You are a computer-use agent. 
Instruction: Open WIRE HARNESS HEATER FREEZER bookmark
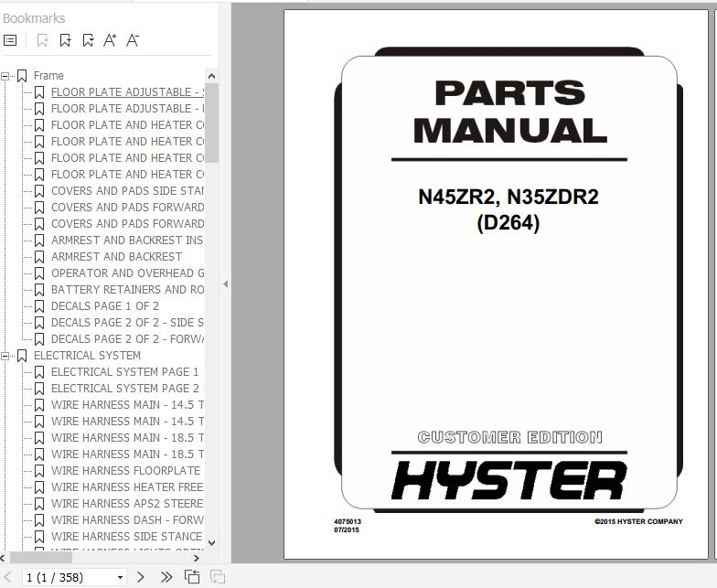pos(127,487)
